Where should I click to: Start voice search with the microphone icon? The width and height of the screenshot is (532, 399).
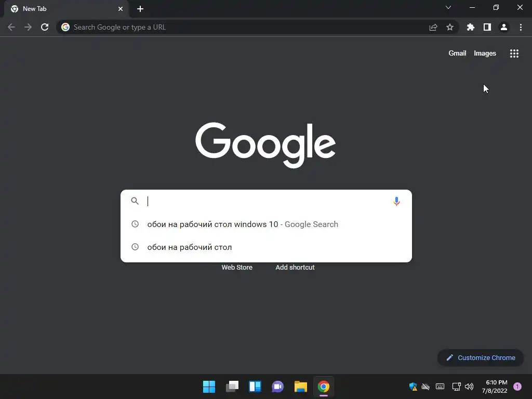click(396, 201)
